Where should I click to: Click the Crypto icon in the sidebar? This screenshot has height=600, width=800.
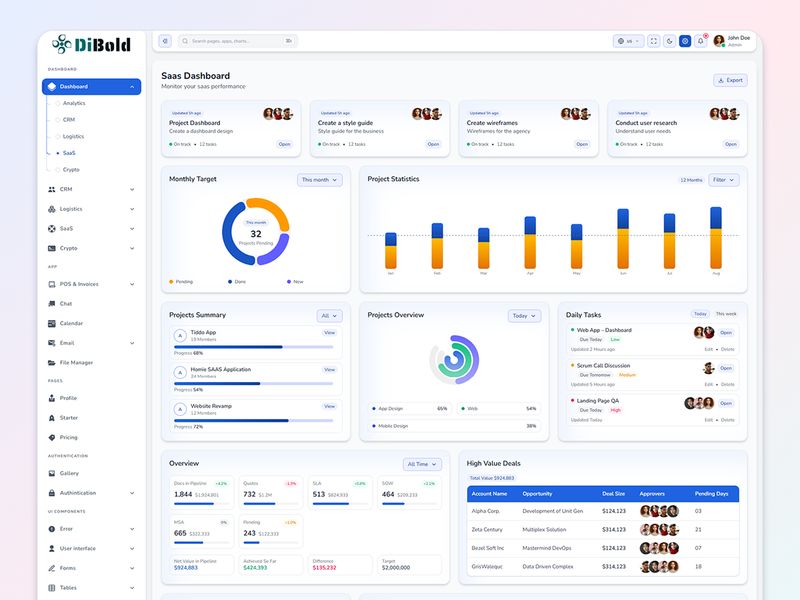(52, 248)
